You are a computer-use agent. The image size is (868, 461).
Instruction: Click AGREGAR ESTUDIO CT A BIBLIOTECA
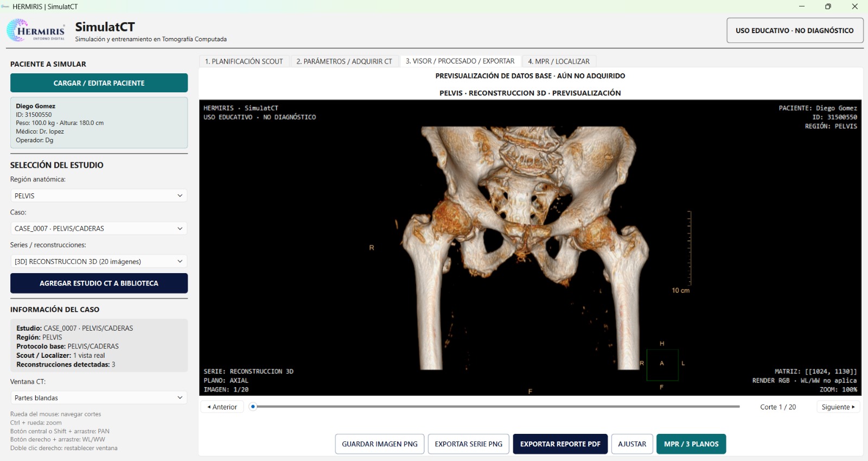pyautogui.click(x=99, y=283)
